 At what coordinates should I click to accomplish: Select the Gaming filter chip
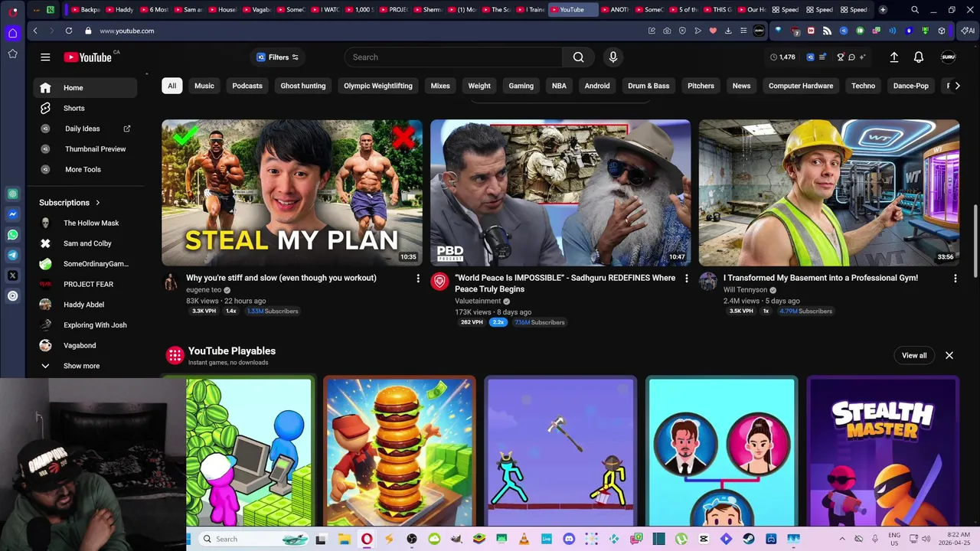(x=521, y=86)
